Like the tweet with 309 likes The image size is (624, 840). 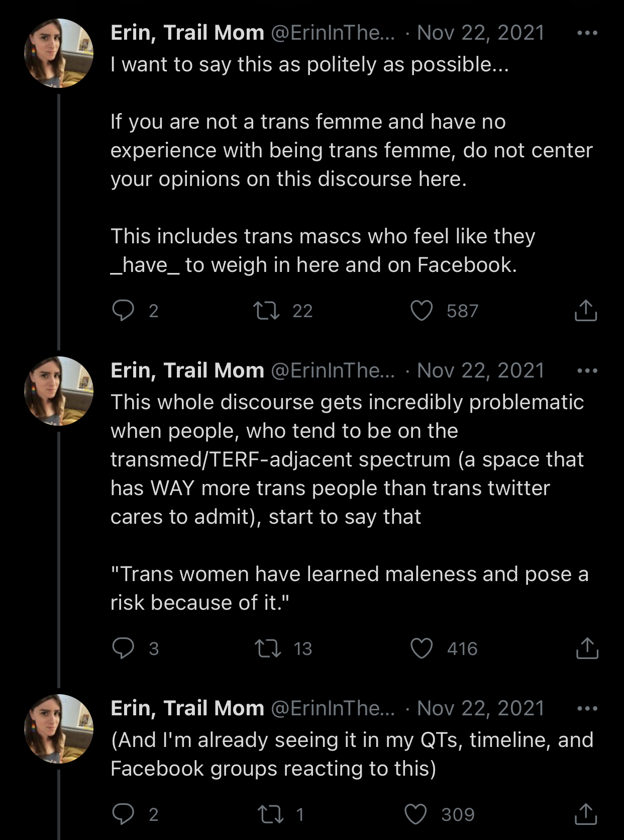click(x=415, y=814)
